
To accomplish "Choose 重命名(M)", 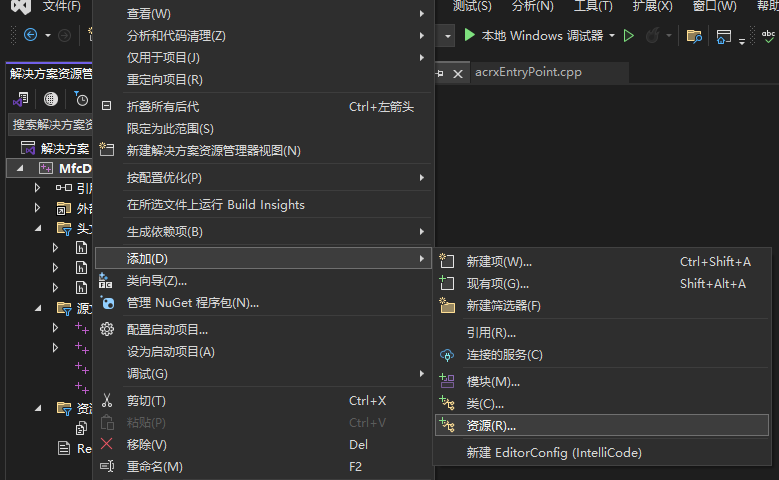I will click(x=264, y=467).
